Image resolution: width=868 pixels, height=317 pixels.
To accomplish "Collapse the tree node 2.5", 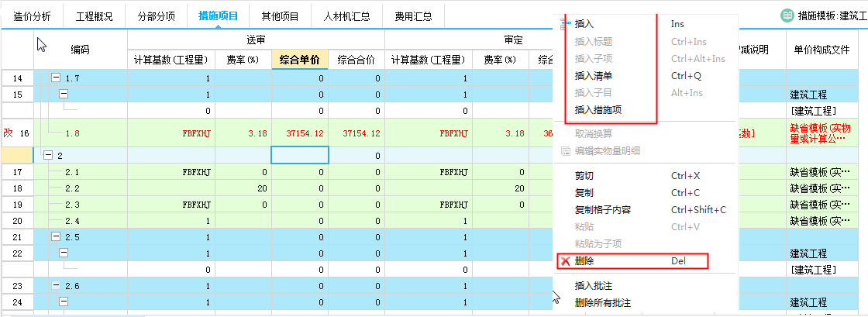I will click(56, 236).
